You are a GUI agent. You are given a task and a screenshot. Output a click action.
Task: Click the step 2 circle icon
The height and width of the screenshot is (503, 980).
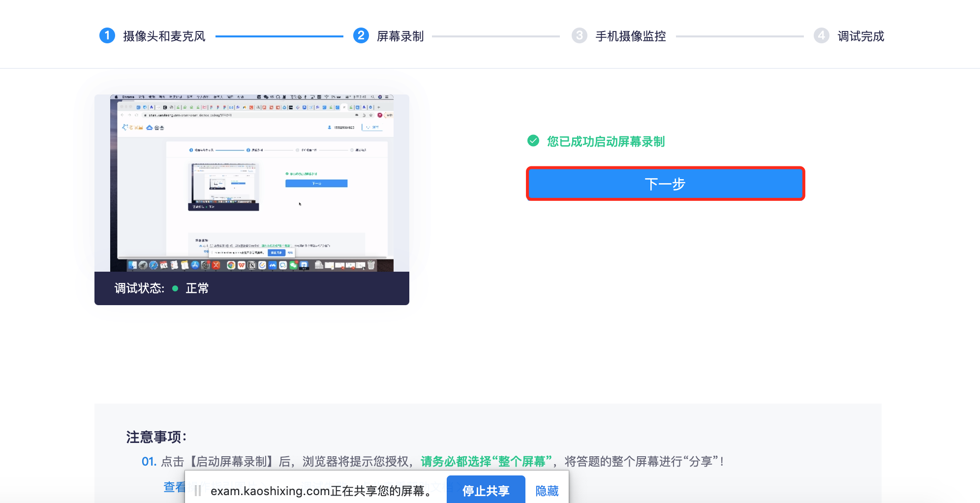pyautogui.click(x=361, y=36)
